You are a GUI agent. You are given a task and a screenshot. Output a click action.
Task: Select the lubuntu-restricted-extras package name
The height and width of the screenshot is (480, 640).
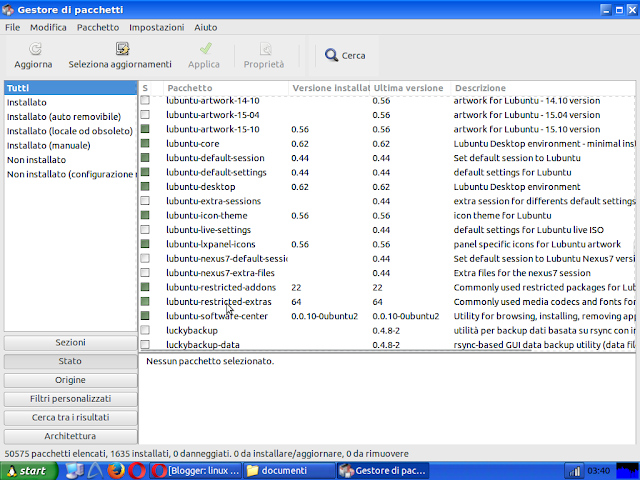219,302
